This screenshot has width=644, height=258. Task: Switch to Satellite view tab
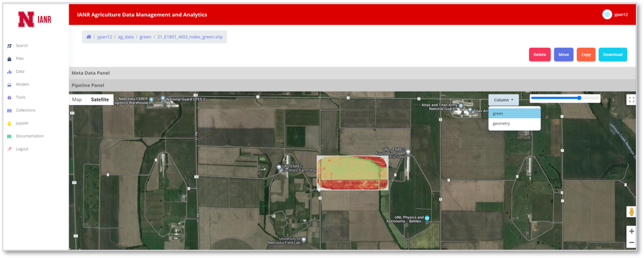tap(100, 100)
